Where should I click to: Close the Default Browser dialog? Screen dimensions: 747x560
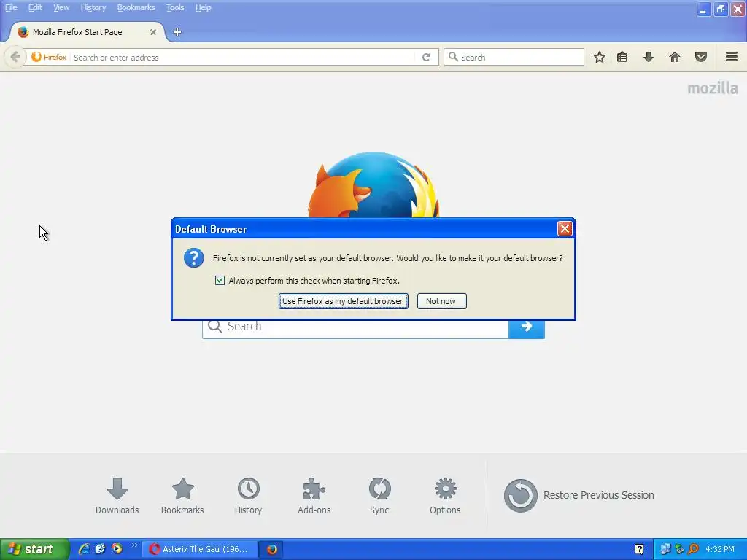[565, 229]
